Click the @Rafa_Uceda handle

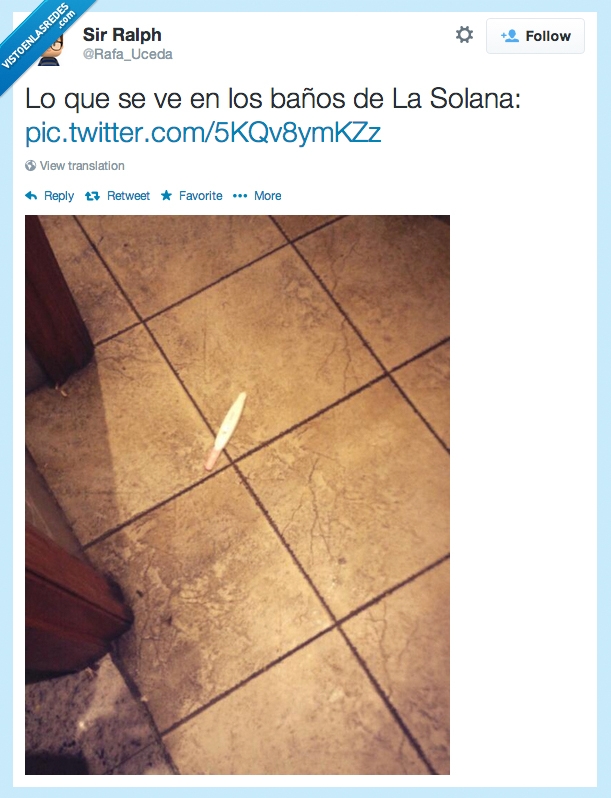pyautogui.click(x=128, y=54)
